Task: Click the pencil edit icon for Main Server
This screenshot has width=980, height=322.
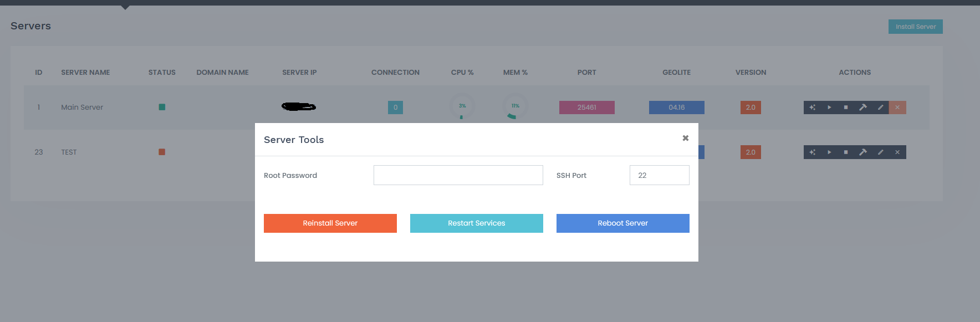Action: click(x=880, y=108)
